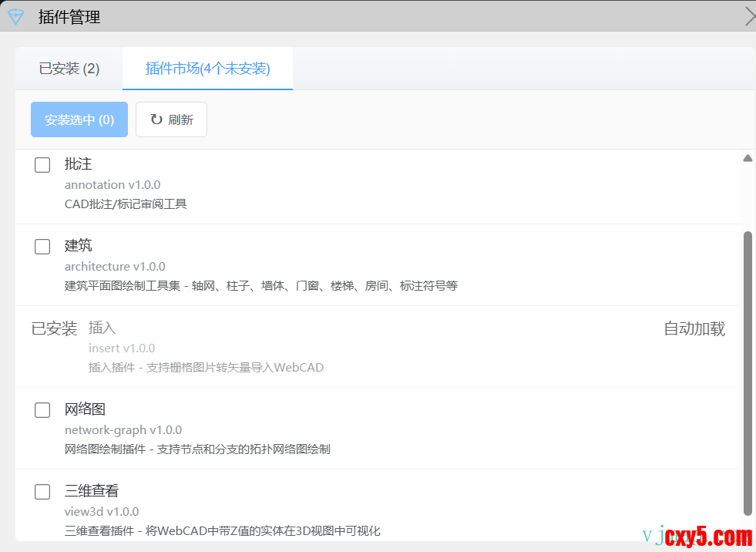756x552 pixels.
Task: Click the diamond logo in title bar
Action: (15, 16)
